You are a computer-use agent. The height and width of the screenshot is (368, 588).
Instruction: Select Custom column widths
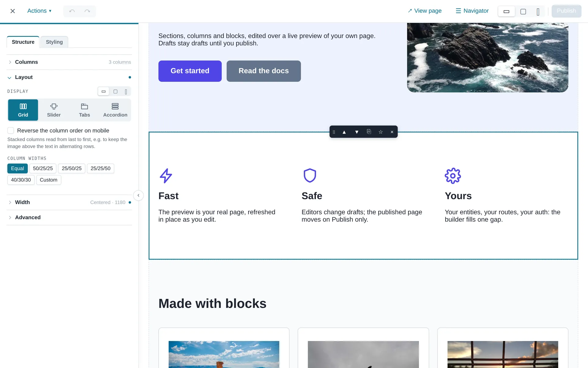pos(48,180)
